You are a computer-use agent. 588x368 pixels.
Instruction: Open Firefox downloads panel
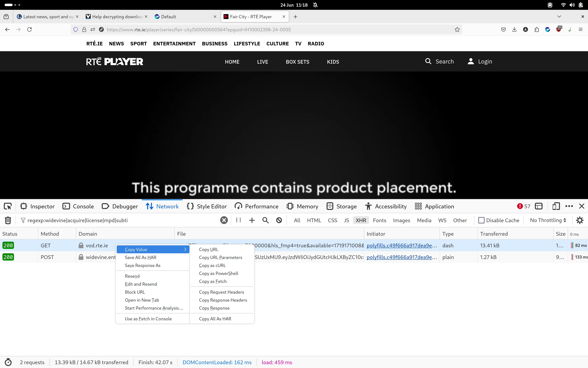tap(514, 29)
